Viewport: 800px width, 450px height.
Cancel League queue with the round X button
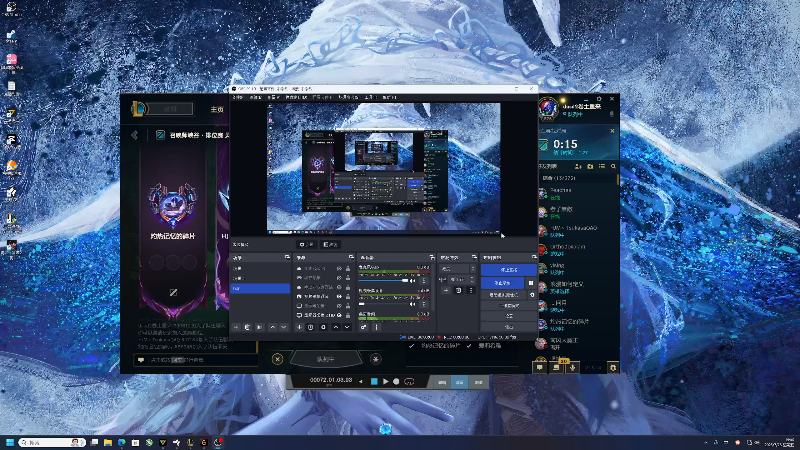coord(278,359)
